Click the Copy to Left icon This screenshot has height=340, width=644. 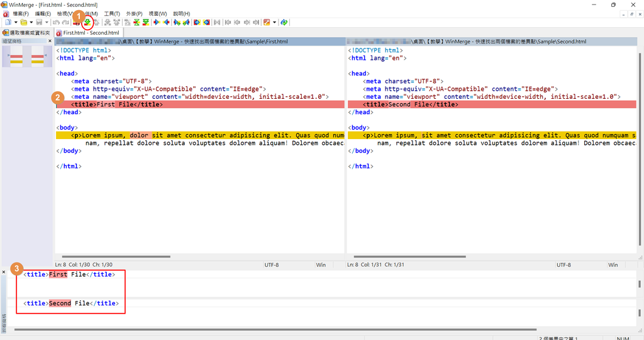click(x=167, y=23)
